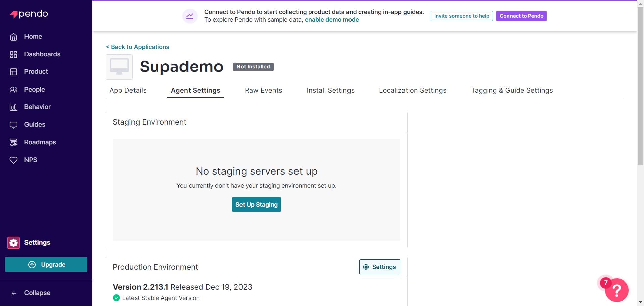Click the Behavior bar chart icon
This screenshot has height=306, width=644.
[x=13, y=107]
